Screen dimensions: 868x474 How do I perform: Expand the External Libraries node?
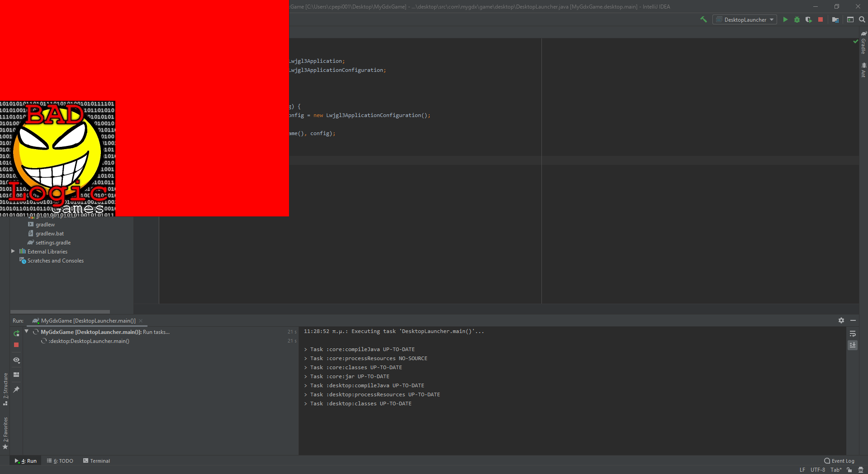point(13,251)
